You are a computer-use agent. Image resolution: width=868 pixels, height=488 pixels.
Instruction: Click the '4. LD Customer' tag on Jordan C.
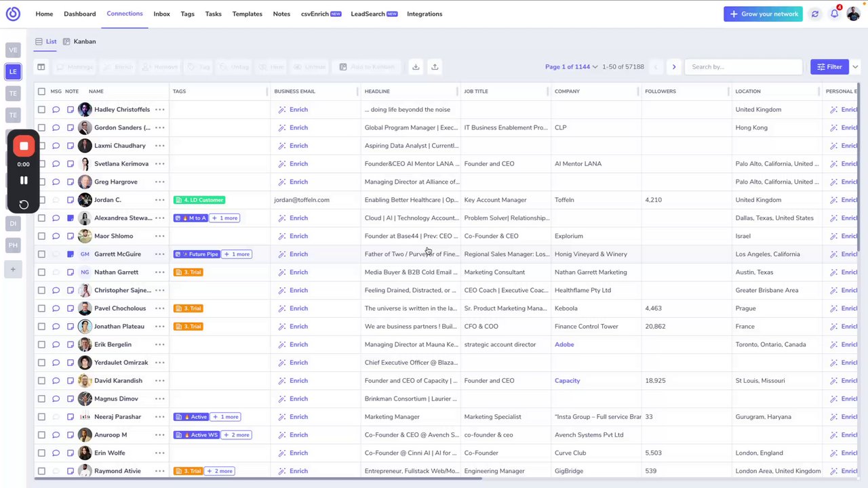pyautogui.click(x=199, y=200)
